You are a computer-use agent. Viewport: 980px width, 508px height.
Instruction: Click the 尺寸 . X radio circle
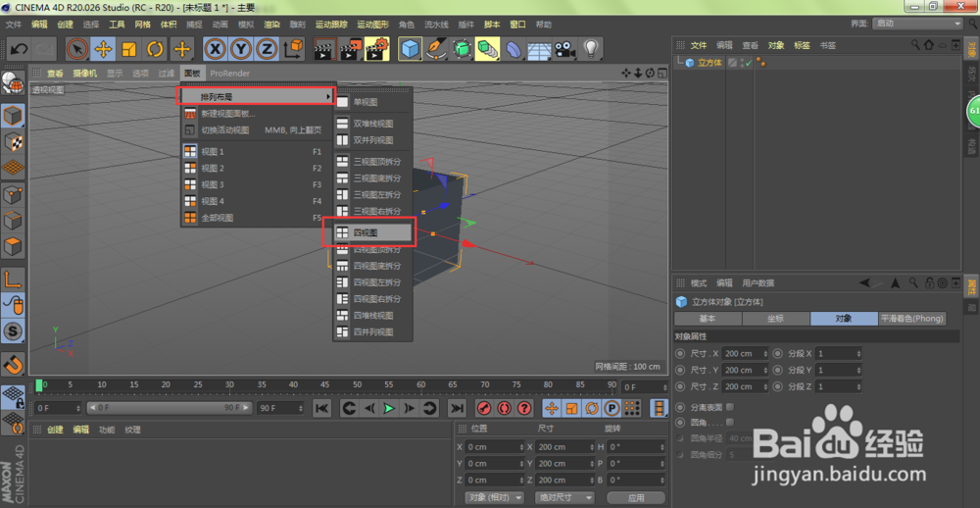coord(680,353)
